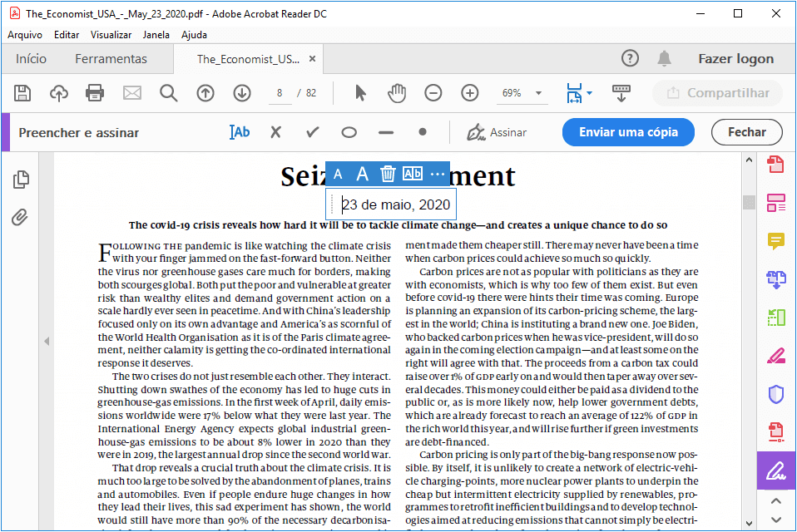Open more options ellipsis on text toolbar
This screenshot has width=797, height=532.
437,174
